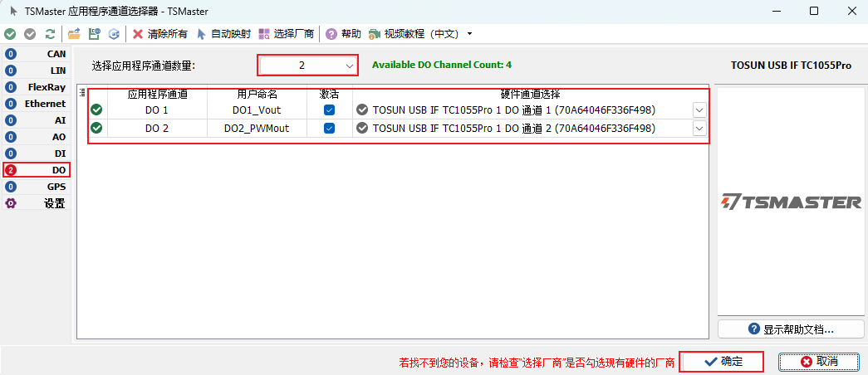Click 选择厂商 select vendor button

pos(287,34)
